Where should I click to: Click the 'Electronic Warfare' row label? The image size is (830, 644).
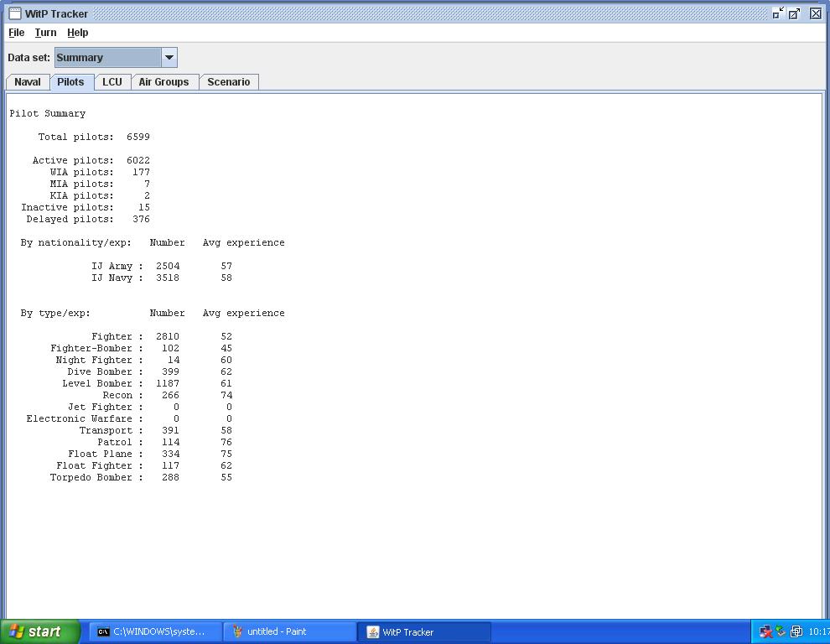[x=80, y=418]
